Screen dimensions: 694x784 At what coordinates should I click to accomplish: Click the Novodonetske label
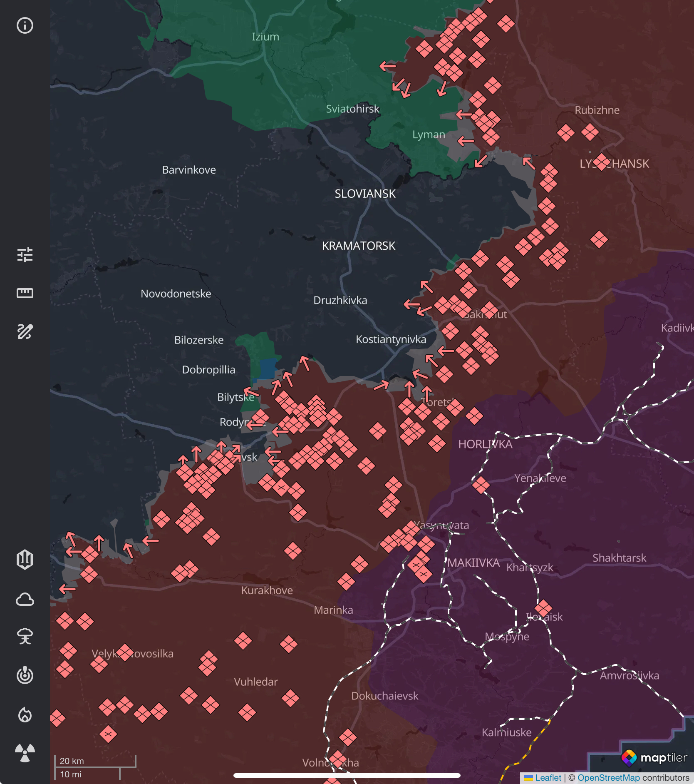176,294
